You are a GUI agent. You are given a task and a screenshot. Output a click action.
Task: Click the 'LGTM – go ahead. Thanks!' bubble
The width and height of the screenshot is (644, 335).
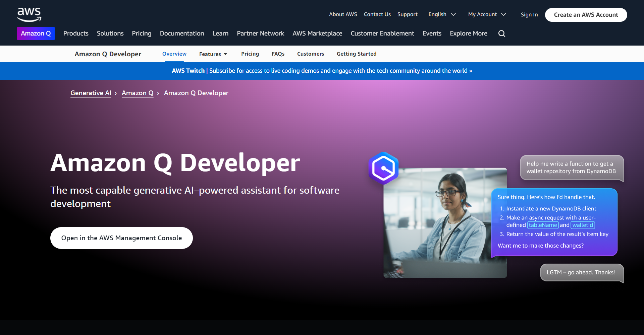pos(582,273)
